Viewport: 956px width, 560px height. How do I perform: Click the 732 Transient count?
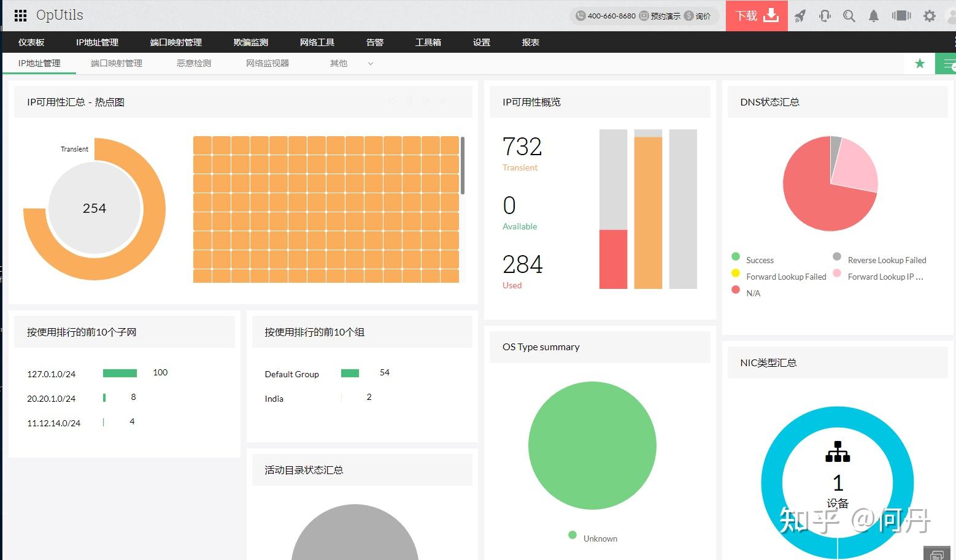tap(522, 147)
